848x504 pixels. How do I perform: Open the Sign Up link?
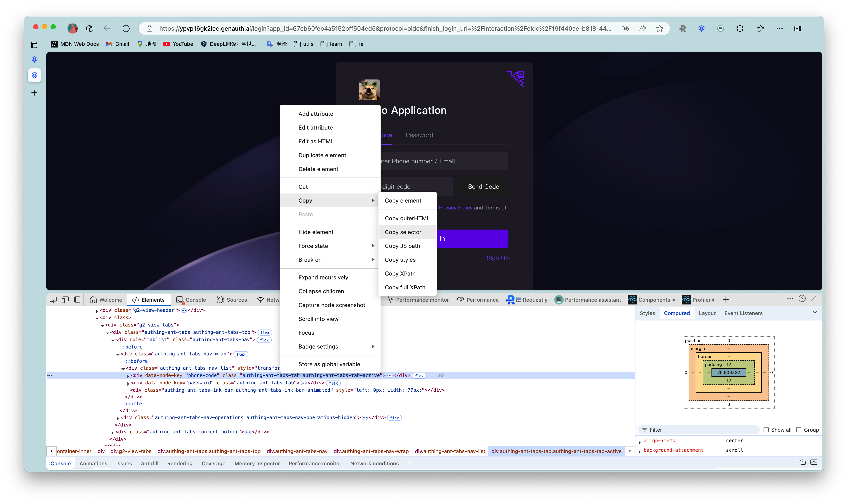(x=497, y=258)
